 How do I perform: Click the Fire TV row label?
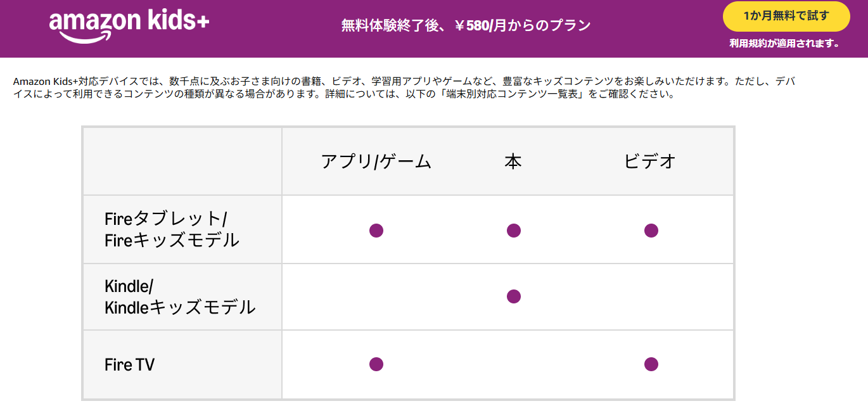(x=129, y=365)
